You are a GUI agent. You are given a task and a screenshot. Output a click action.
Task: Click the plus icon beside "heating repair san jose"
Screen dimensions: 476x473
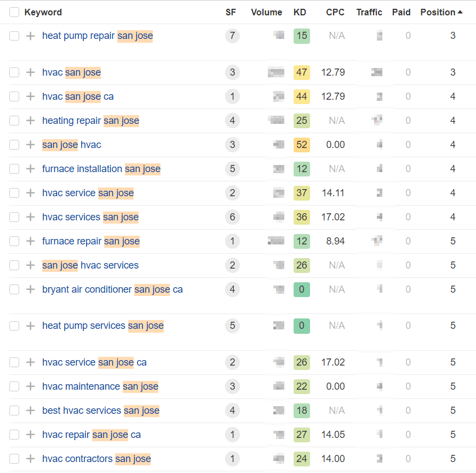31,121
